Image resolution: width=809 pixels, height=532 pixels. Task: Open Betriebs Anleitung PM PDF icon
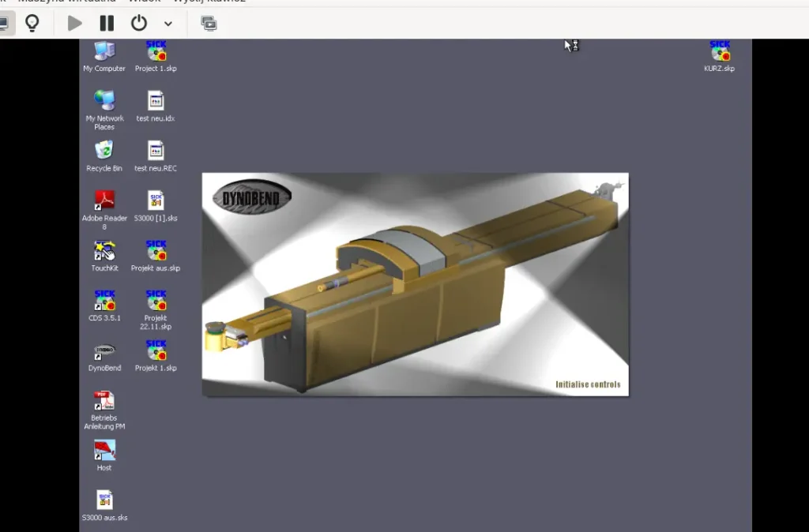click(104, 401)
